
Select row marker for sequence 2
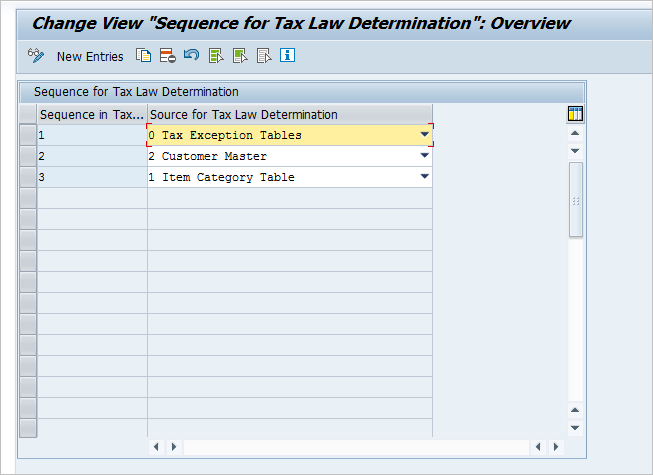[28, 156]
